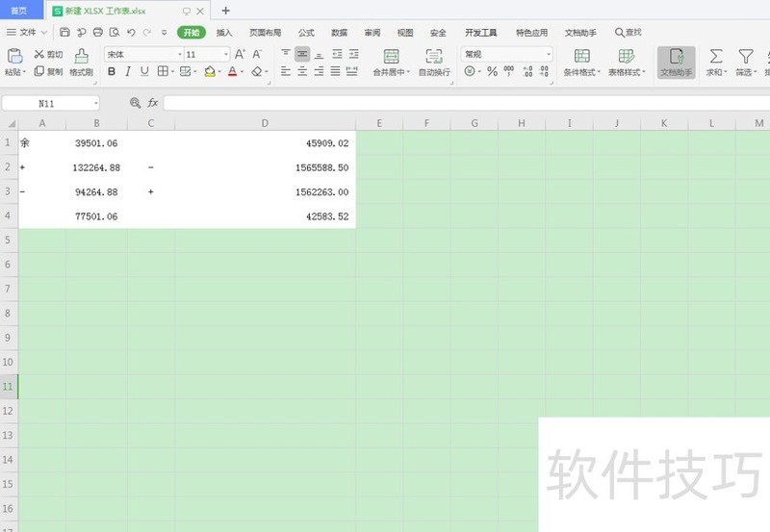Activate the Format Painter 格式刷

click(x=82, y=62)
